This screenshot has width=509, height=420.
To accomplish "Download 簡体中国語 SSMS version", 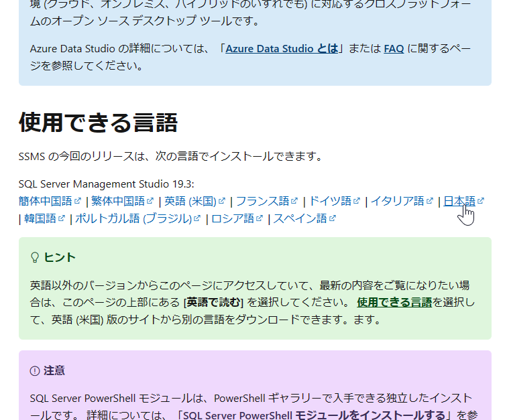I will [x=46, y=201].
